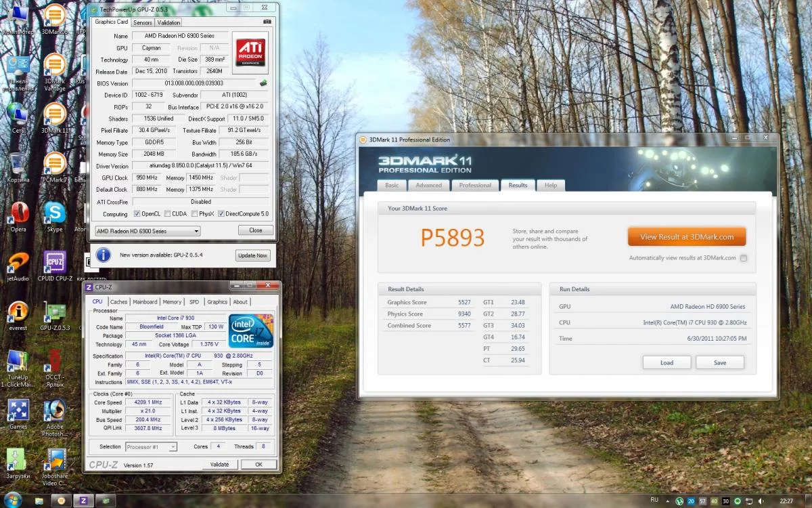Switch to the Professional tab in 3DMark 11
Image resolution: width=812 pixels, height=508 pixels.
[x=475, y=185]
